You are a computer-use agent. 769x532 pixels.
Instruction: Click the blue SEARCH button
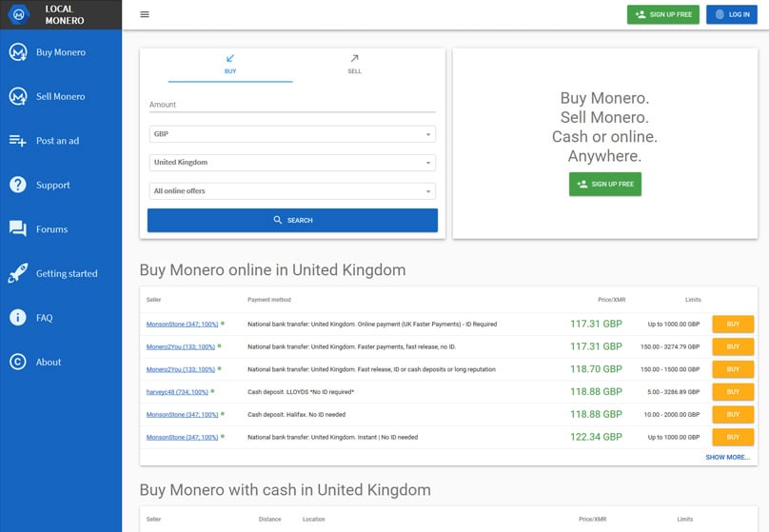click(x=292, y=220)
